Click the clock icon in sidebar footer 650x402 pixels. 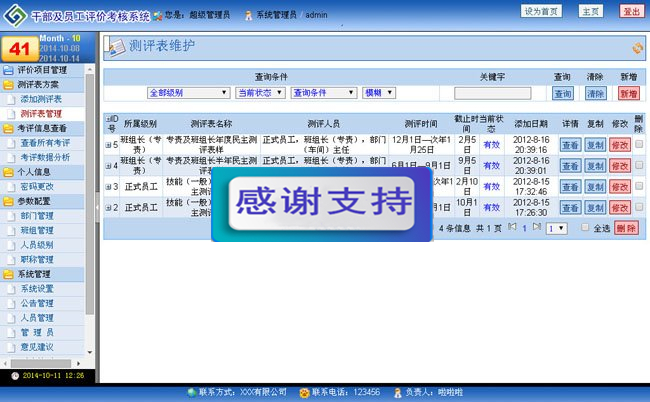click(x=15, y=376)
